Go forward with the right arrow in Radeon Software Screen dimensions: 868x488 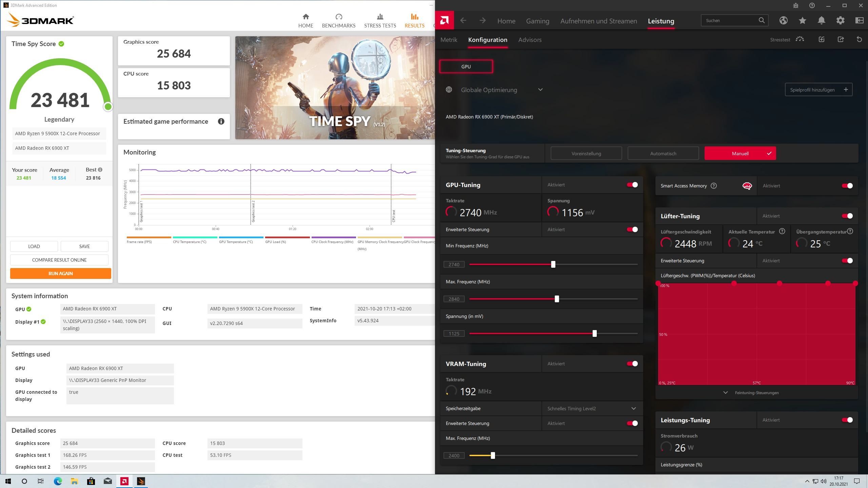click(482, 21)
